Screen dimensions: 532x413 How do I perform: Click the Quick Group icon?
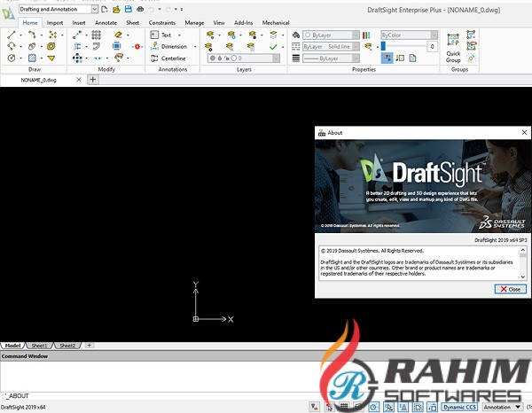(453, 48)
